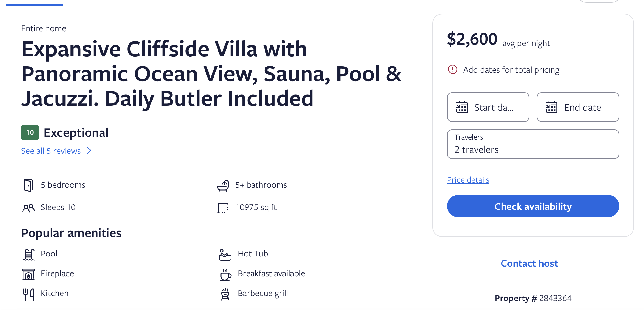The width and height of the screenshot is (644, 310).
Task: Click the Contact host link
Action: pos(529,263)
